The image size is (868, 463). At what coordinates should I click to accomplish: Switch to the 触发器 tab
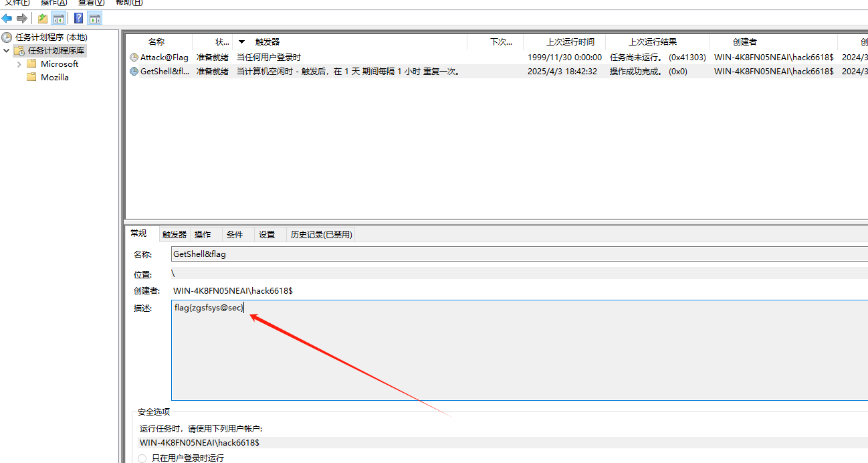click(175, 234)
